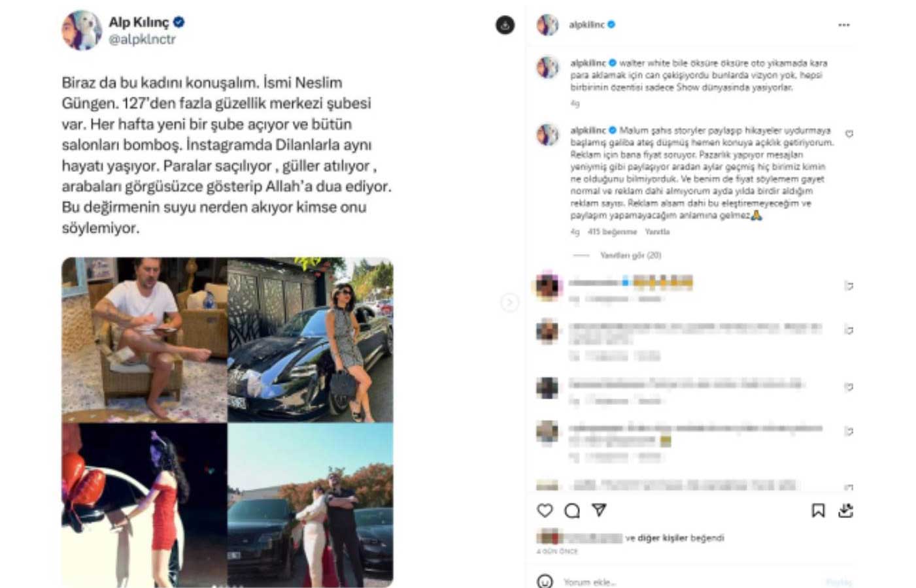The width and height of the screenshot is (916, 588).
Task: Like the Instagram post with heart icon
Action: [x=545, y=511]
